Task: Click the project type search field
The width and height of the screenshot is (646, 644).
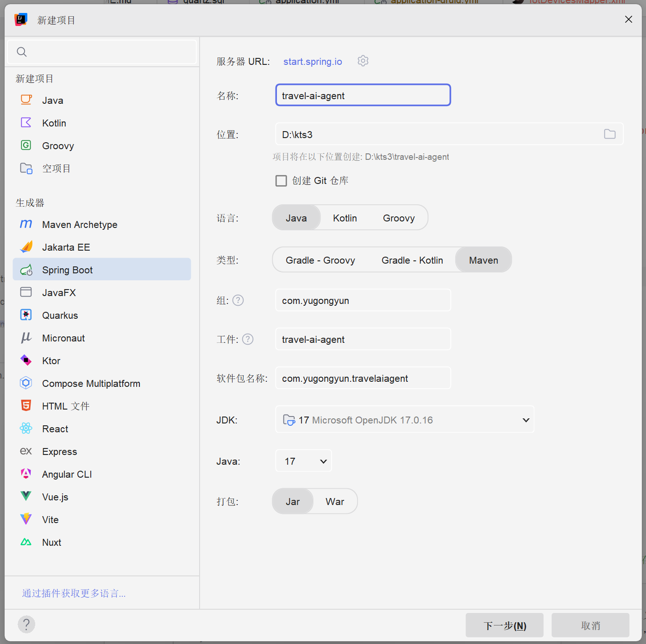Action: 102,52
